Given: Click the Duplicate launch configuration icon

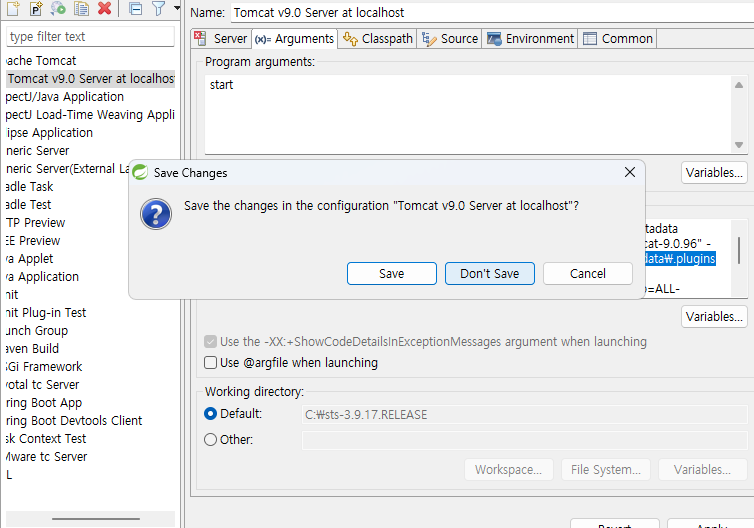Looking at the screenshot, I should pos(81,8).
